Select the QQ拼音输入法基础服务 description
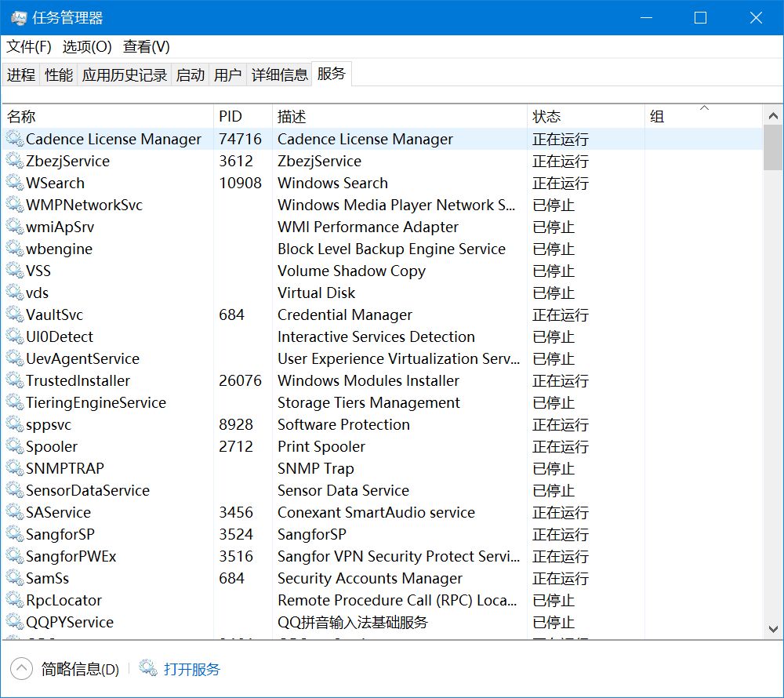 [353, 623]
